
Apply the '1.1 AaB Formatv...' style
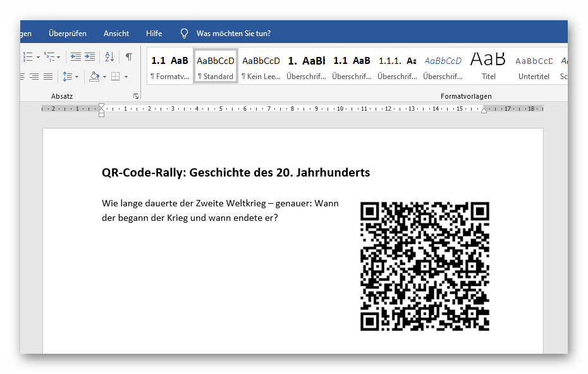(170, 66)
